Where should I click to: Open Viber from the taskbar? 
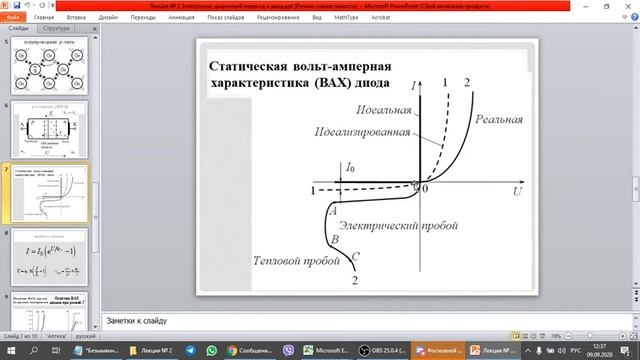[x=289, y=351]
